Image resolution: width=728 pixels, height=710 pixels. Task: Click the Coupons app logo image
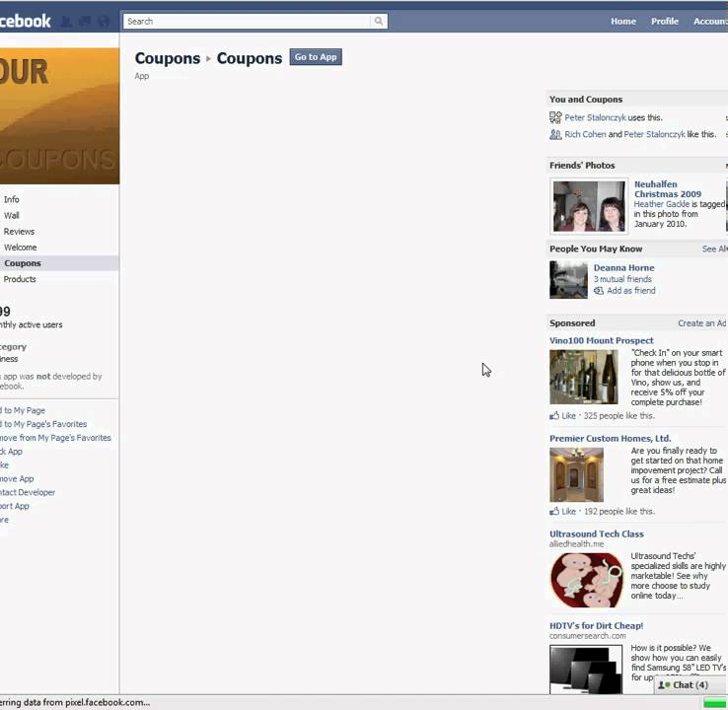[59, 116]
